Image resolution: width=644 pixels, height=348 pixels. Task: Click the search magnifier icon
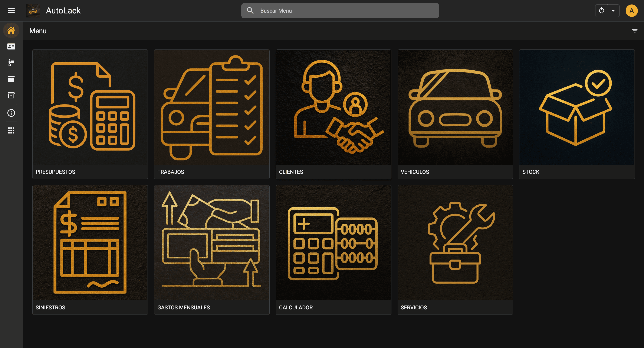[x=250, y=10]
